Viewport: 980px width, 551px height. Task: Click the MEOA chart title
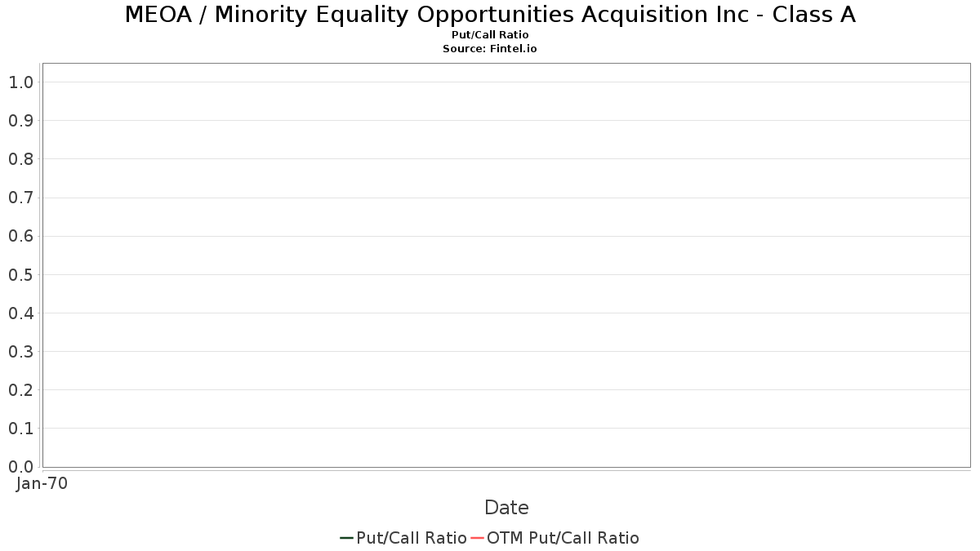[x=490, y=15]
